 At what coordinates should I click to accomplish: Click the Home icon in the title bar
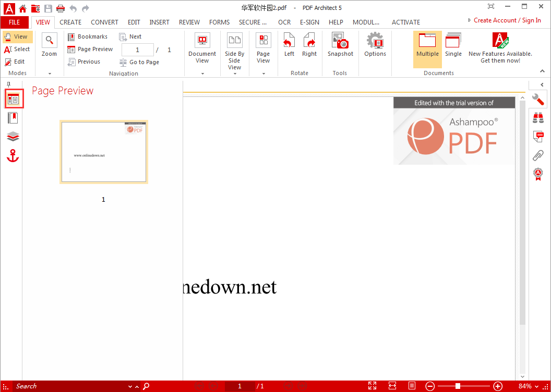22,8
